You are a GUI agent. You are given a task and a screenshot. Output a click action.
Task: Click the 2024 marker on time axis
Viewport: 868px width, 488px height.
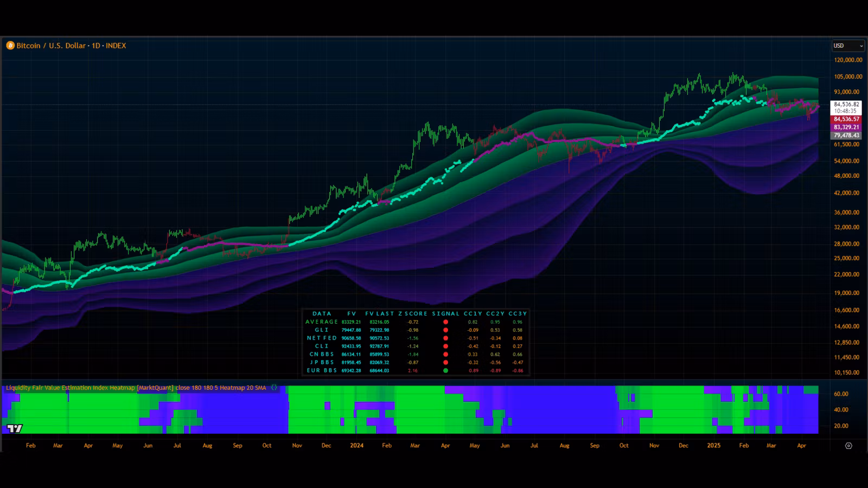pos(356,446)
